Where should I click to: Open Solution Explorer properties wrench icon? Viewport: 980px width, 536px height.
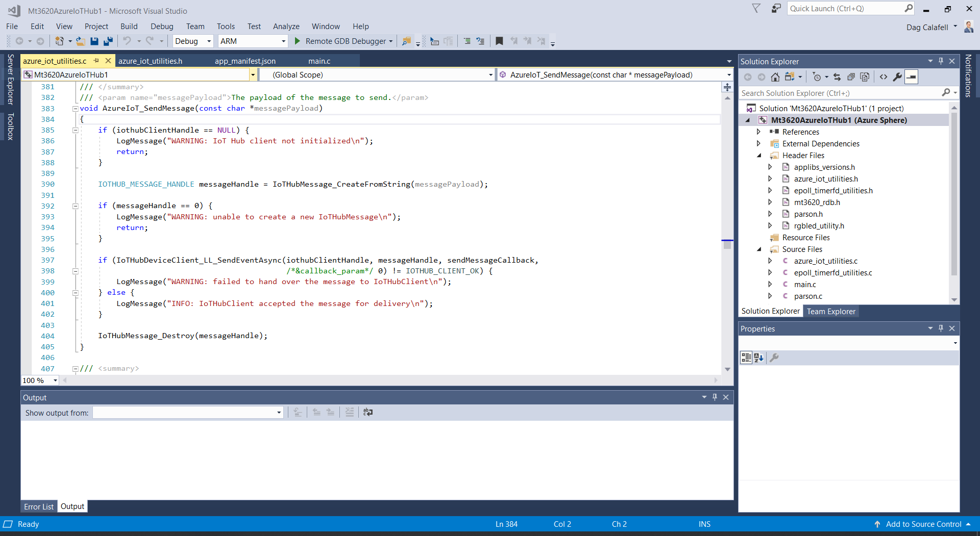pyautogui.click(x=897, y=76)
